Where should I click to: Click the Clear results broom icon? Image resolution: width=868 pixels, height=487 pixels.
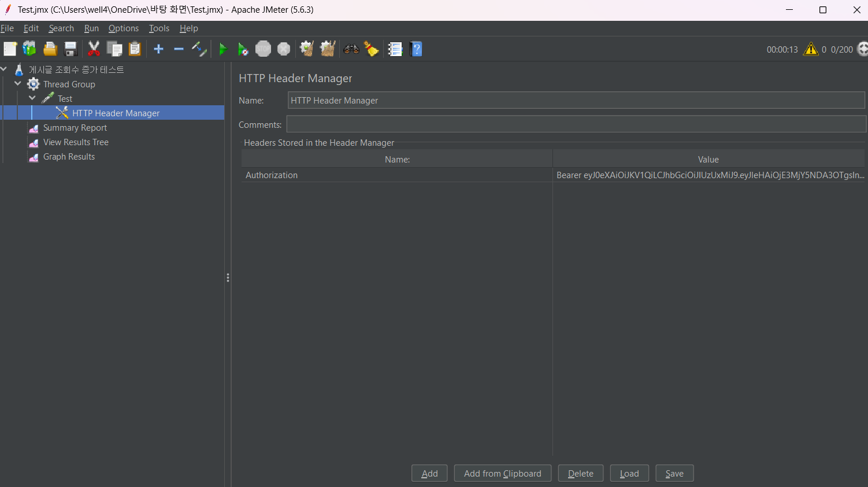pos(307,49)
